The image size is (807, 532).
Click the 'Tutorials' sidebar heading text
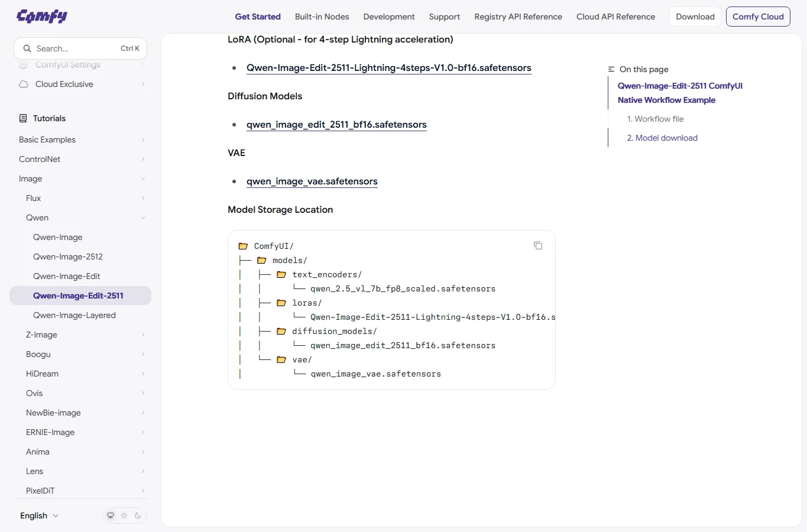click(49, 118)
